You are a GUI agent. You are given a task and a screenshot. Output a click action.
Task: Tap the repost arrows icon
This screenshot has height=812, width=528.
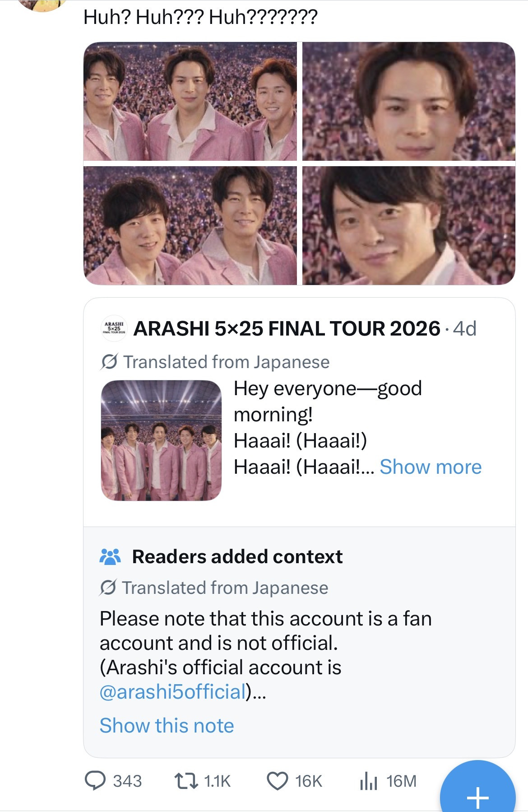(186, 781)
